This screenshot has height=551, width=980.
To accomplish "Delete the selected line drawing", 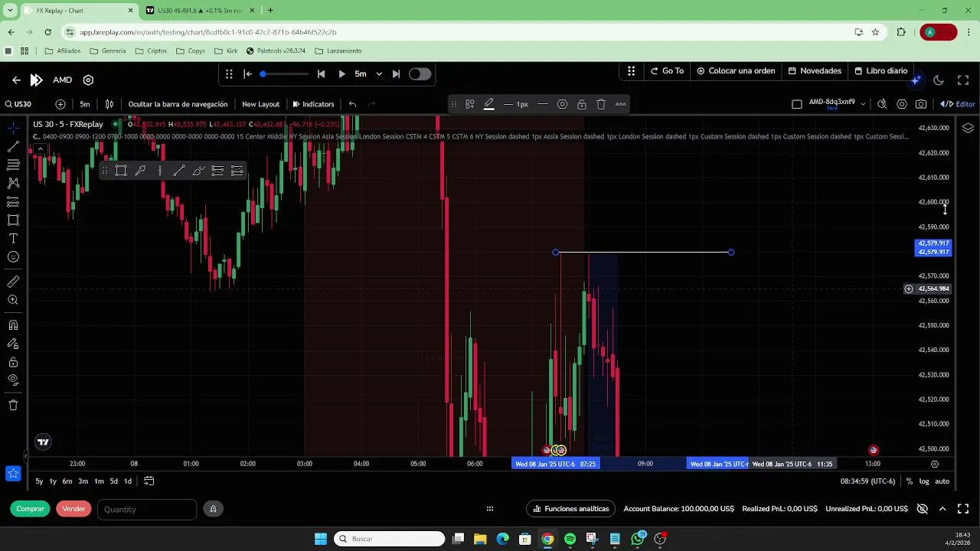I will [601, 104].
